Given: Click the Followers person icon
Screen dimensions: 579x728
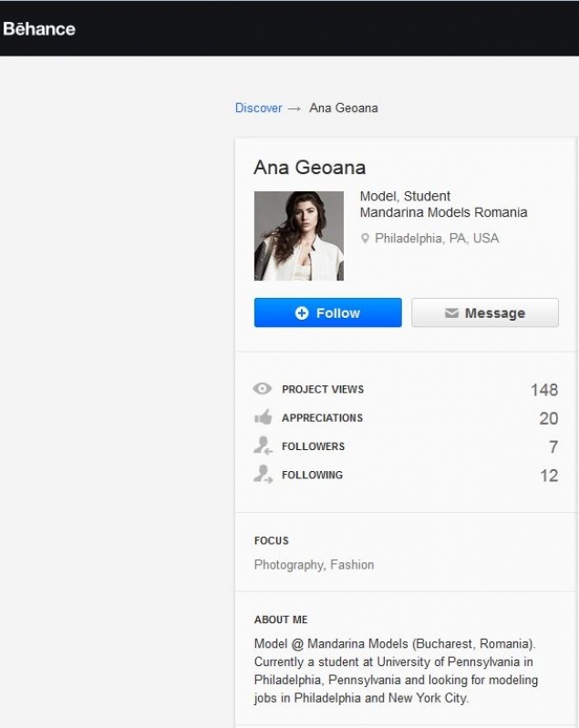Looking at the screenshot, I should point(263,446).
